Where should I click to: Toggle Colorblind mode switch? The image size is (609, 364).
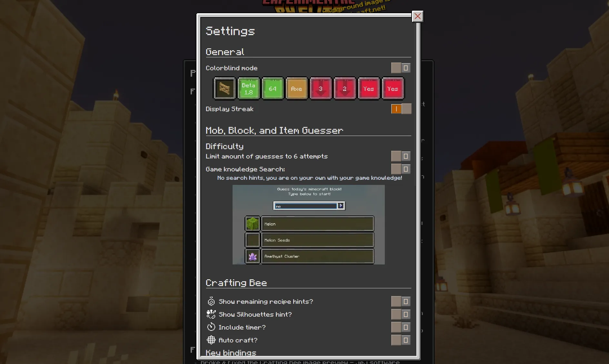click(401, 68)
